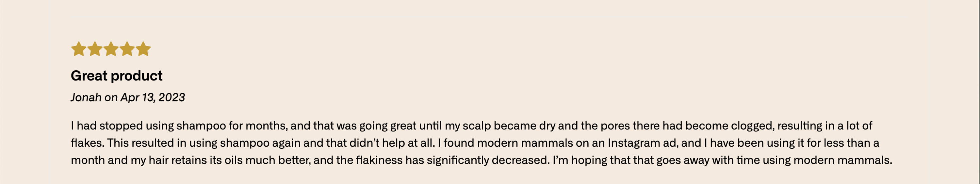Viewport: 980px width, 184px height.
Task: Click the word "flakes." starting second line
Action: click(87, 143)
